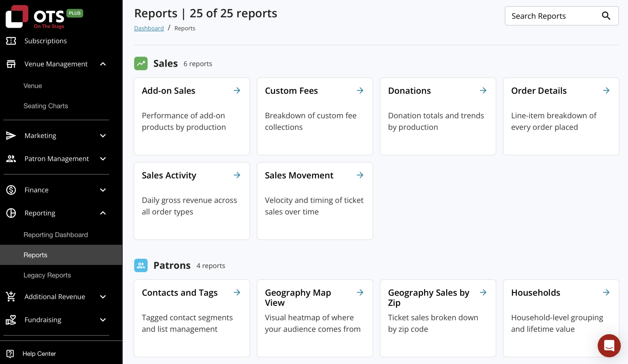Click the search magnifier icon
628x364 pixels.
pyautogui.click(x=606, y=16)
